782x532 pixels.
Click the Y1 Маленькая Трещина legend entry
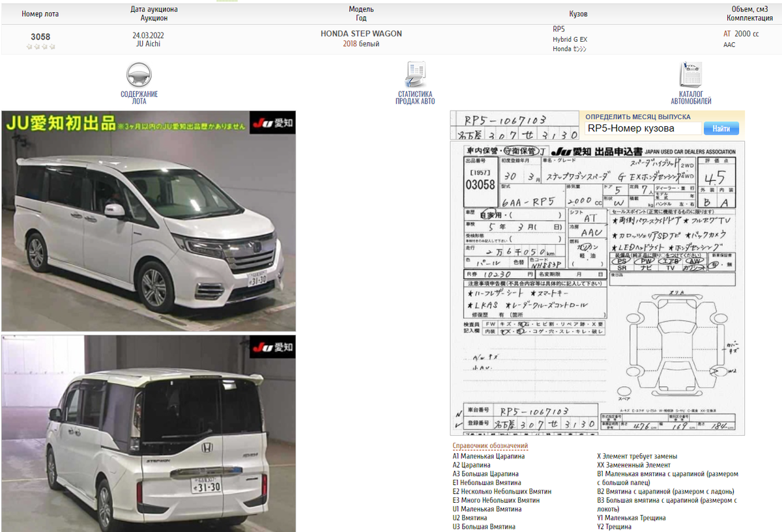631,518
